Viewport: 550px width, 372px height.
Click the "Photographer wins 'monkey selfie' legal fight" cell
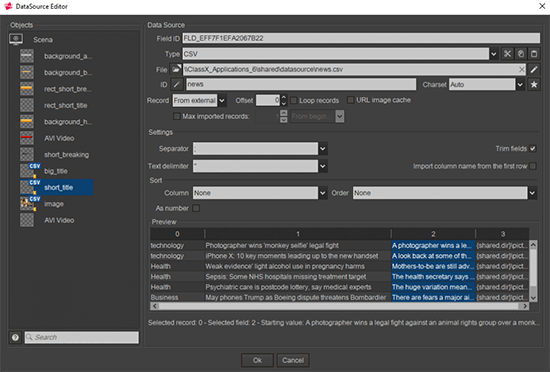(297, 245)
